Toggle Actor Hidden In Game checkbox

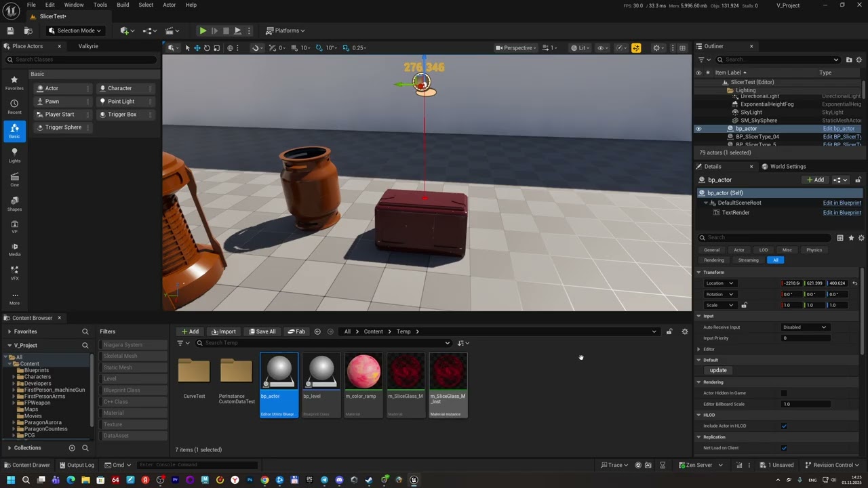click(x=784, y=393)
